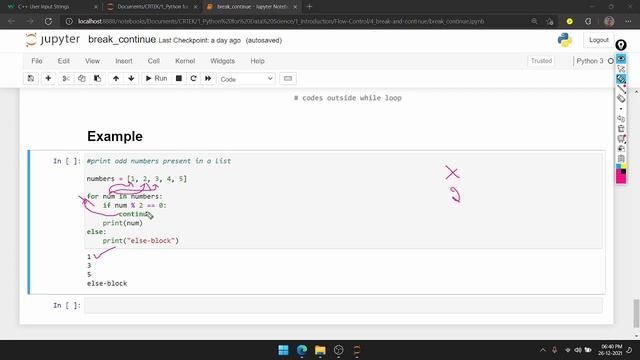640x360 pixels.
Task: Run the selected cell
Action: click(x=156, y=78)
